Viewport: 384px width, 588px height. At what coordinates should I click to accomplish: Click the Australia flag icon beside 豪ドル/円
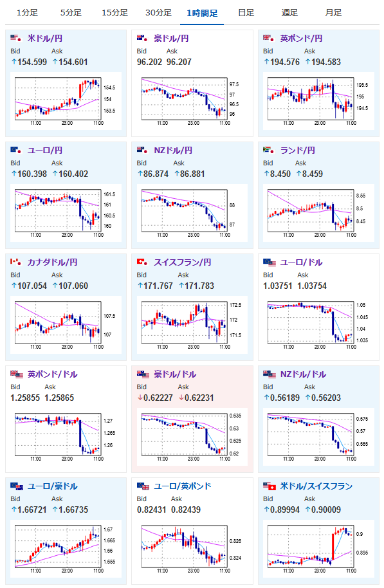coord(143,38)
